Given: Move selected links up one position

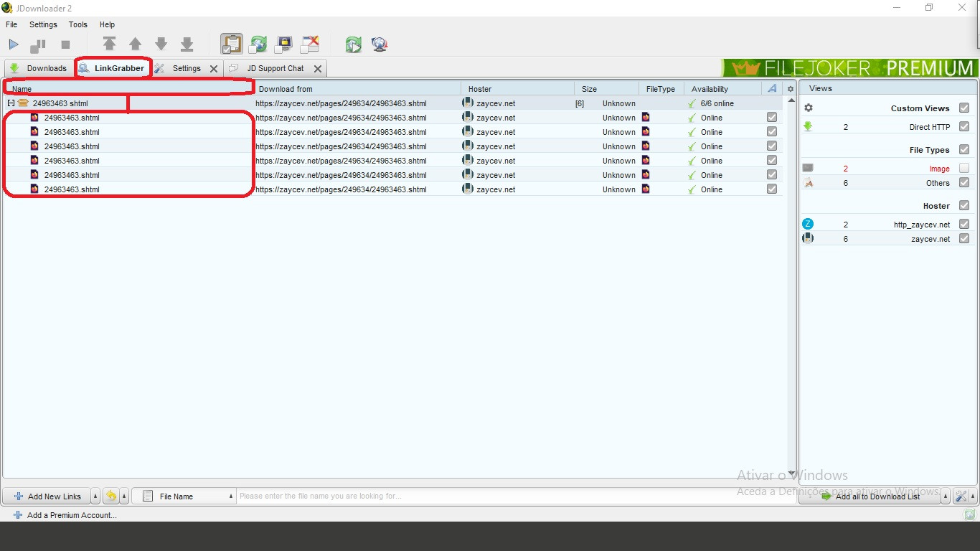Looking at the screenshot, I should [135, 44].
